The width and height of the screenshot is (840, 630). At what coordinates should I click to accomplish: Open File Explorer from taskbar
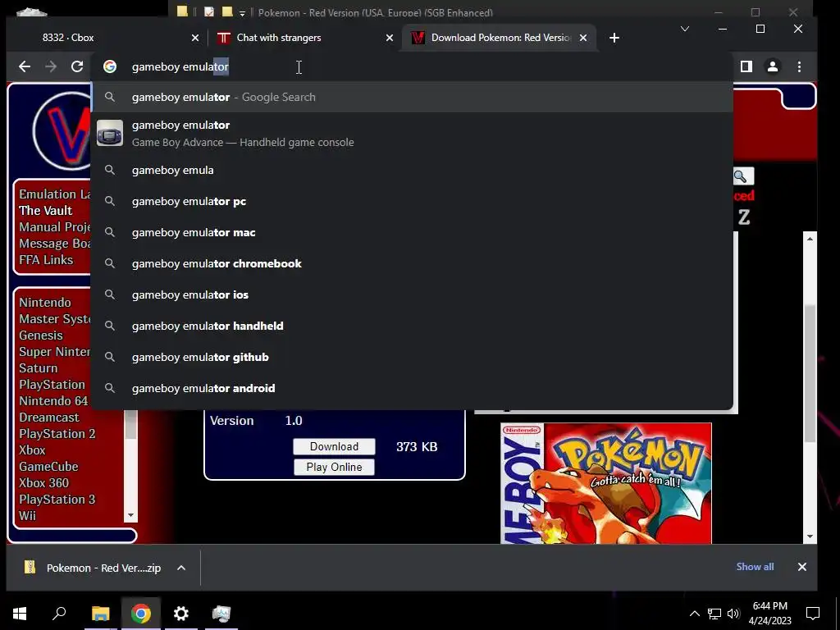[x=100, y=614]
